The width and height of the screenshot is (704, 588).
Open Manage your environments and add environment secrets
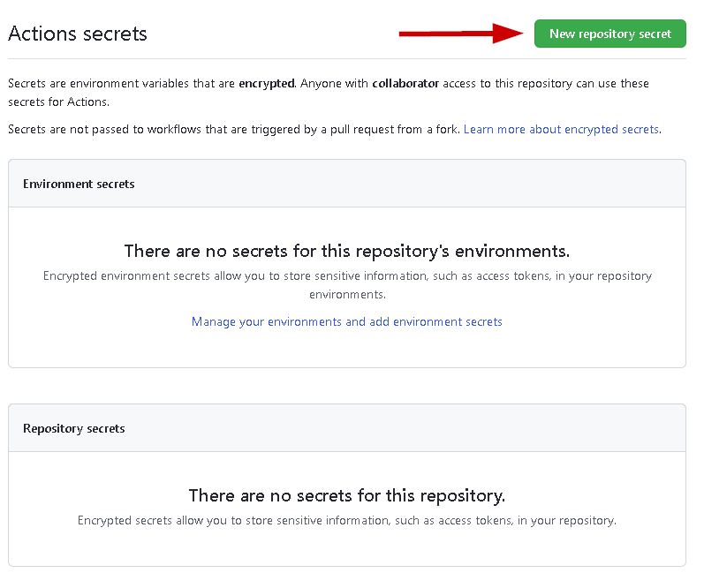point(346,321)
